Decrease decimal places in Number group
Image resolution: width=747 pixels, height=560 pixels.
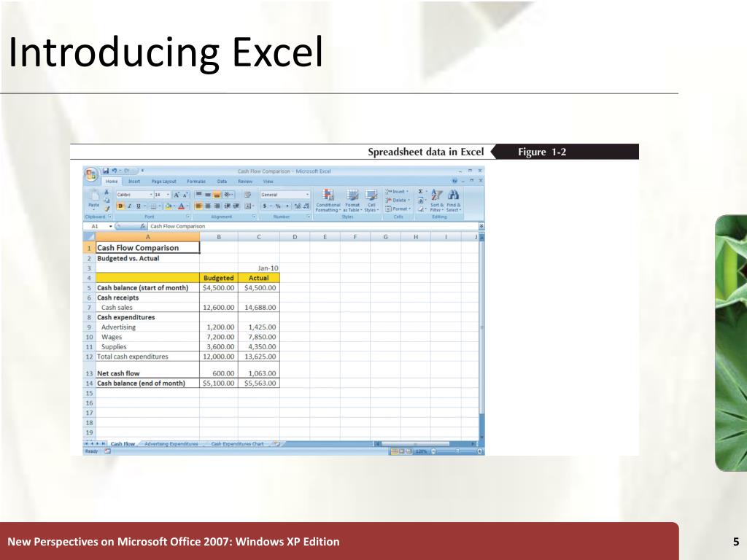tap(306, 206)
